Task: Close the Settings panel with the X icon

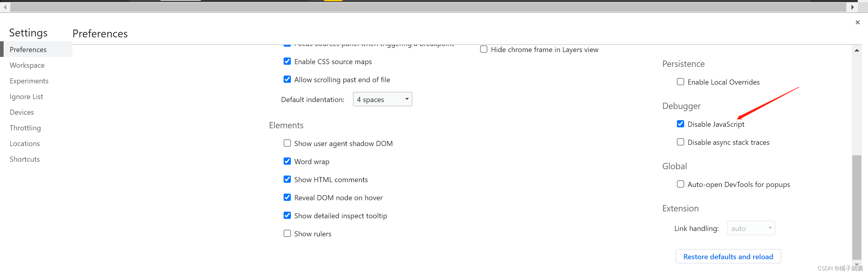Action: click(857, 22)
